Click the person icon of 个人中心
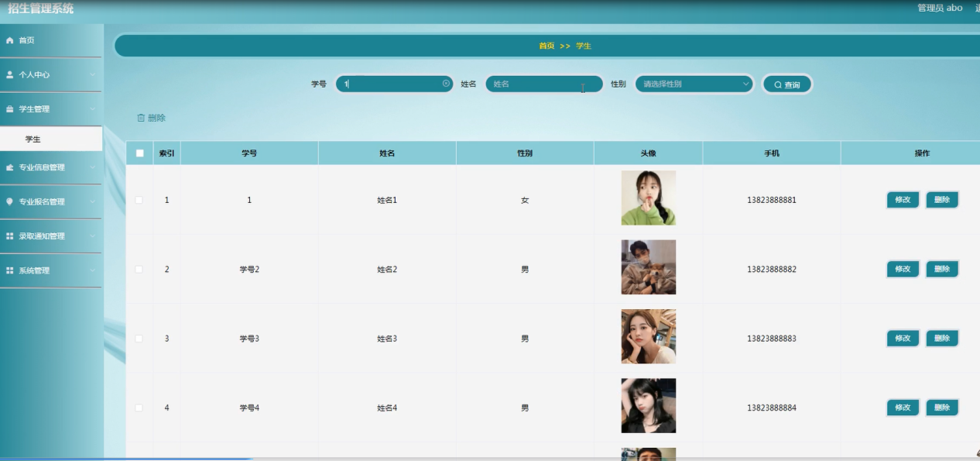This screenshot has width=980, height=461. 10,75
